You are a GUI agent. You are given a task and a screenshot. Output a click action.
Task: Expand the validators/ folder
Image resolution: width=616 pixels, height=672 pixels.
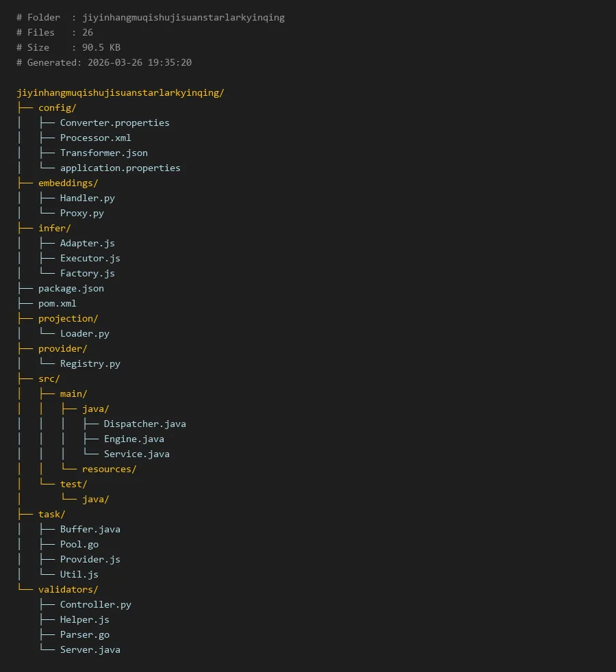pos(68,589)
